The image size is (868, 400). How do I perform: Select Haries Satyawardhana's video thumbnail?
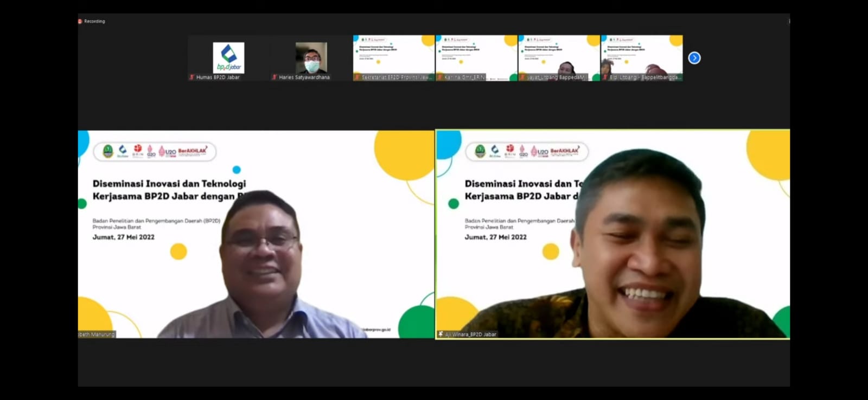pos(311,58)
